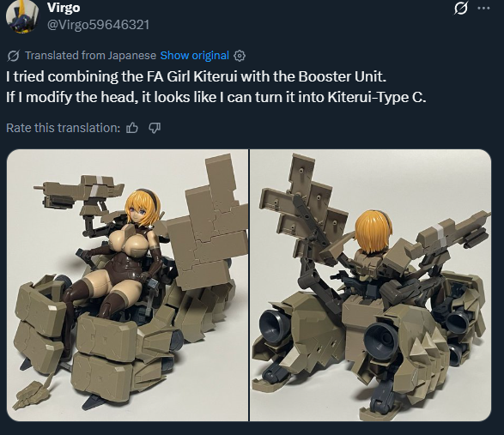
Task: Click the thumbs up translation rating icon
Action: pos(131,128)
